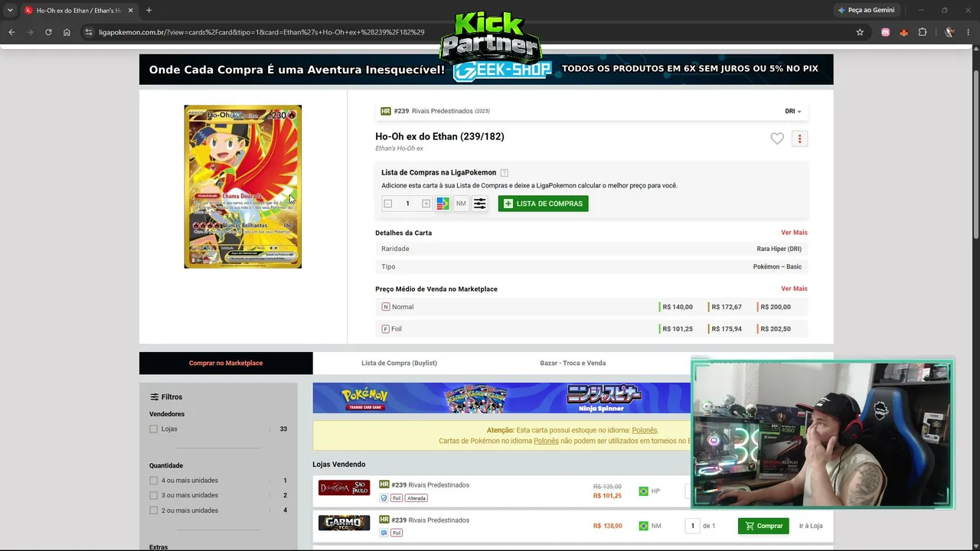Reload the LigaPokemon page
The height and width of the screenshot is (551, 980).
[48, 32]
